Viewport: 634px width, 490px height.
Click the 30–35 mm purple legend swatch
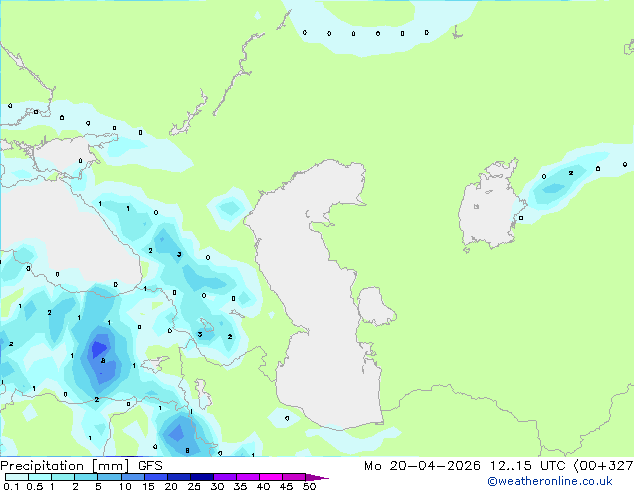coord(225,477)
